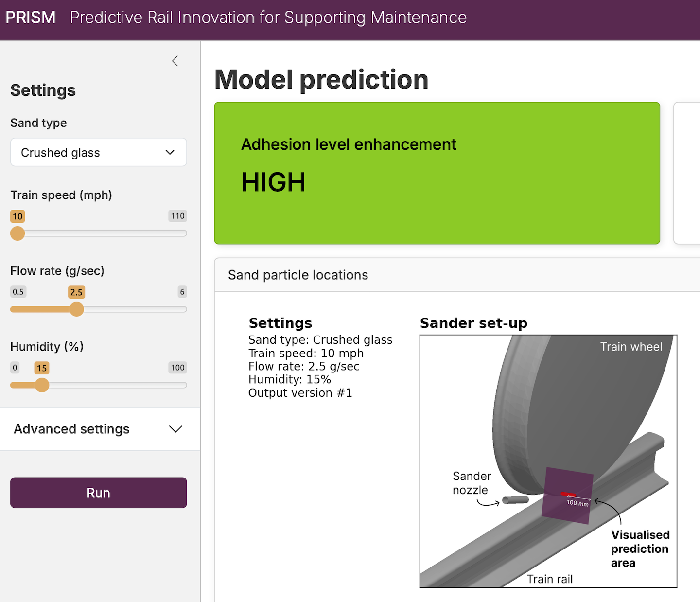The width and height of the screenshot is (700, 602).
Task: Collapse the sidebar with the left chevron
Action: click(x=175, y=61)
